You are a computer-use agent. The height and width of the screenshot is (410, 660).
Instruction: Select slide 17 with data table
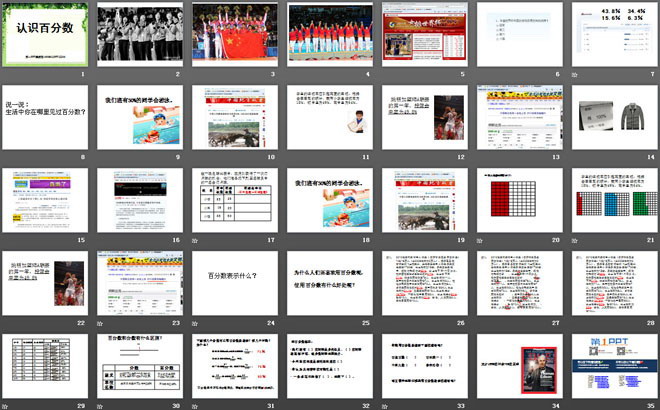point(235,200)
